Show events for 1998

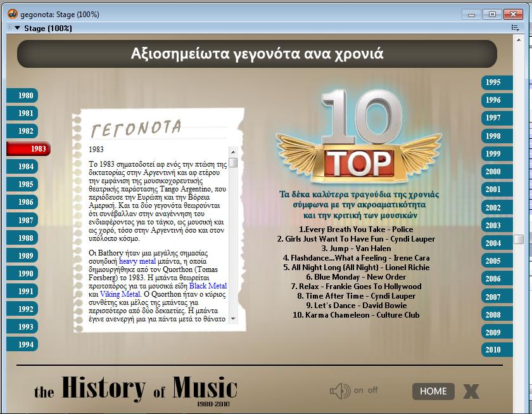[x=497, y=136]
